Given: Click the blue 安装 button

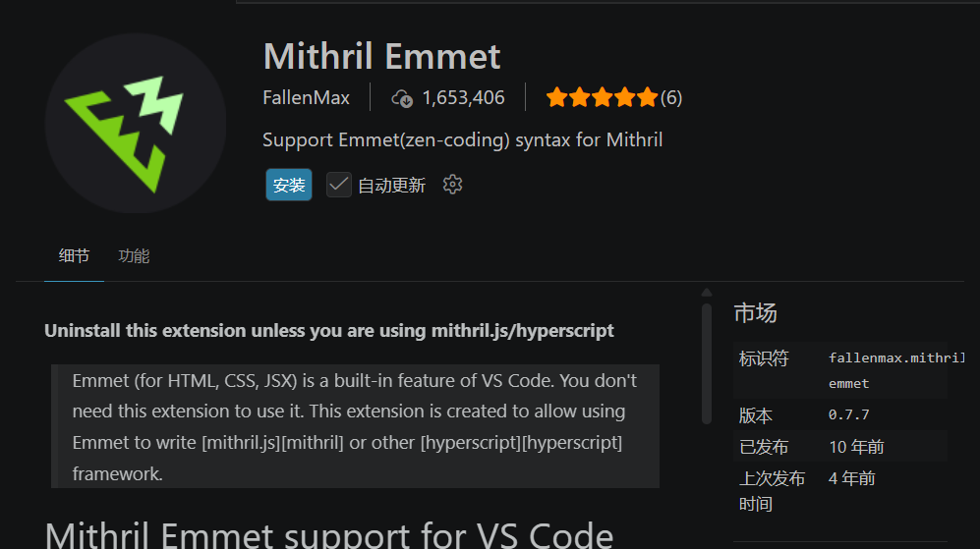Looking at the screenshot, I should pos(289,185).
